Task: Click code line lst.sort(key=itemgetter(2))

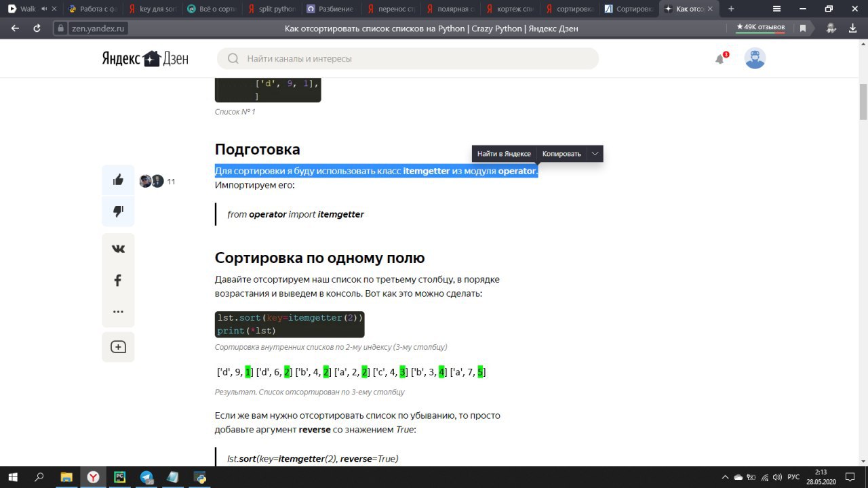Action: click(x=290, y=317)
